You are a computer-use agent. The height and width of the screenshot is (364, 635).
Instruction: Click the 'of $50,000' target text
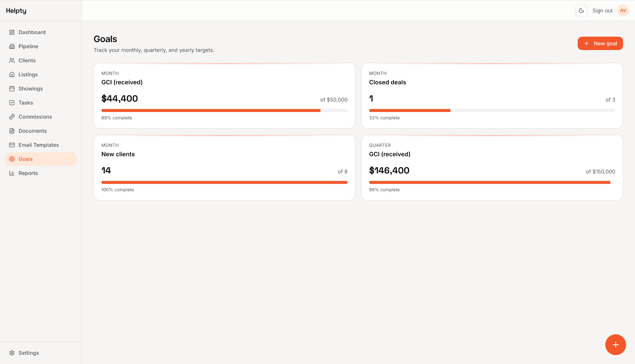[x=334, y=100]
